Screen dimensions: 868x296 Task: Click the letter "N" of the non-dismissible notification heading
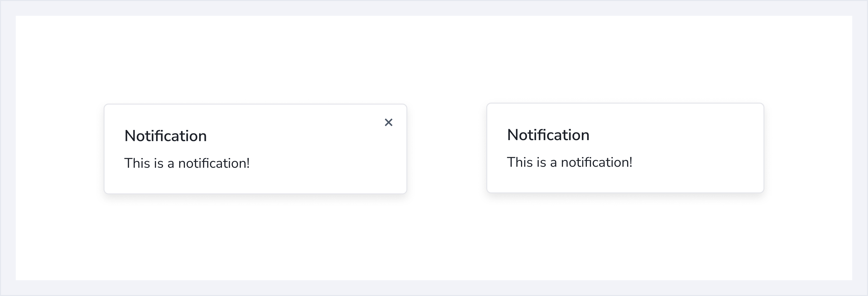tap(512, 135)
